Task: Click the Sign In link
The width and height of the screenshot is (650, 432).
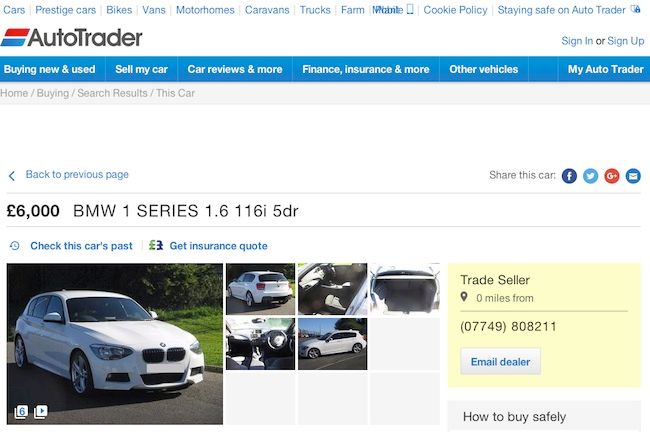Action: (x=577, y=41)
